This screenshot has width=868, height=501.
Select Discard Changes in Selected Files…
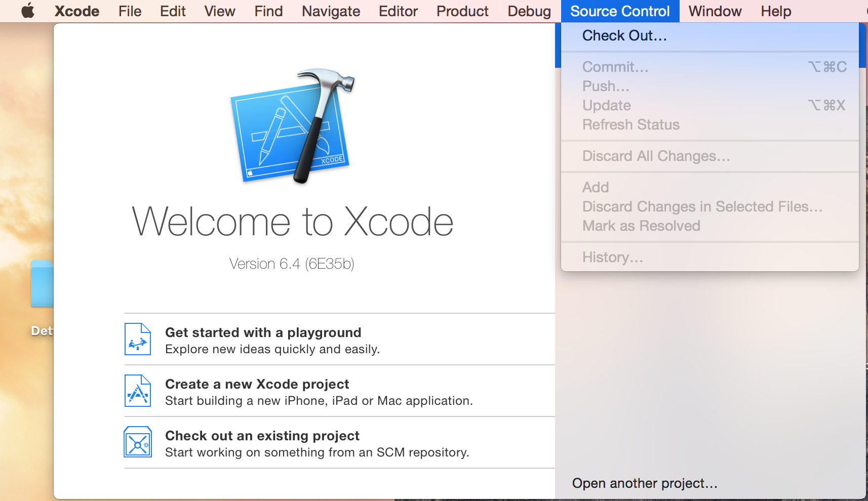[x=710, y=206]
